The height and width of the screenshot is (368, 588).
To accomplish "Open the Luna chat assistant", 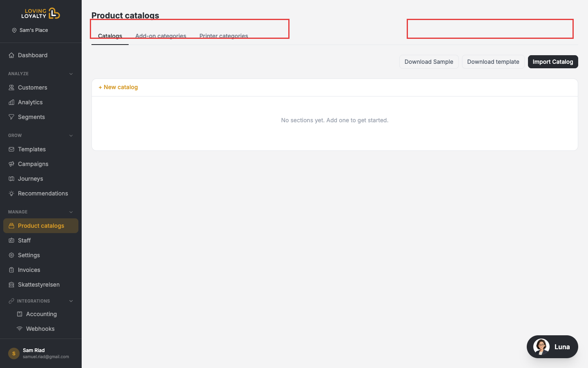I will (552, 347).
